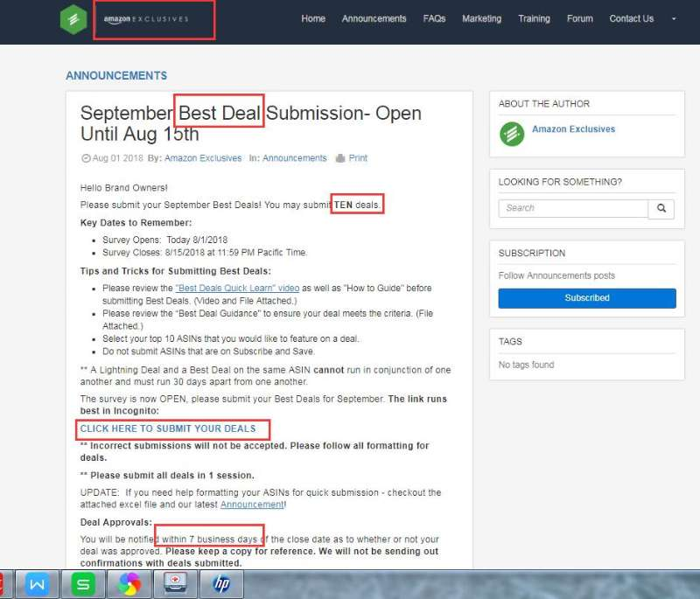The image size is (700, 599).
Task: Open Amazon Exclusives author profile link in sidebar
Action: (574, 129)
